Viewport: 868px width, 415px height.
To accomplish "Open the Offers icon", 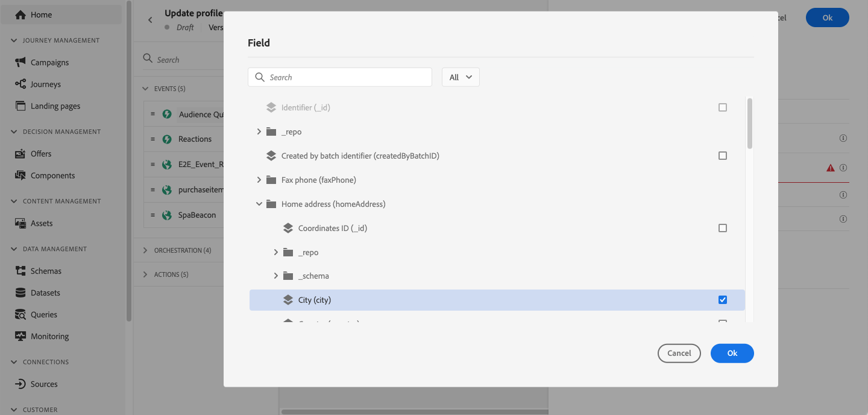I will point(20,153).
